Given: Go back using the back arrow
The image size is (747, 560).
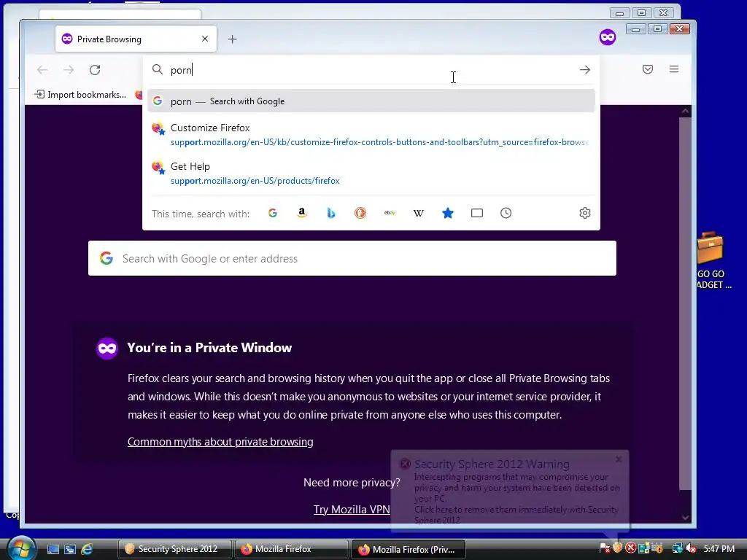Looking at the screenshot, I should click(x=42, y=70).
